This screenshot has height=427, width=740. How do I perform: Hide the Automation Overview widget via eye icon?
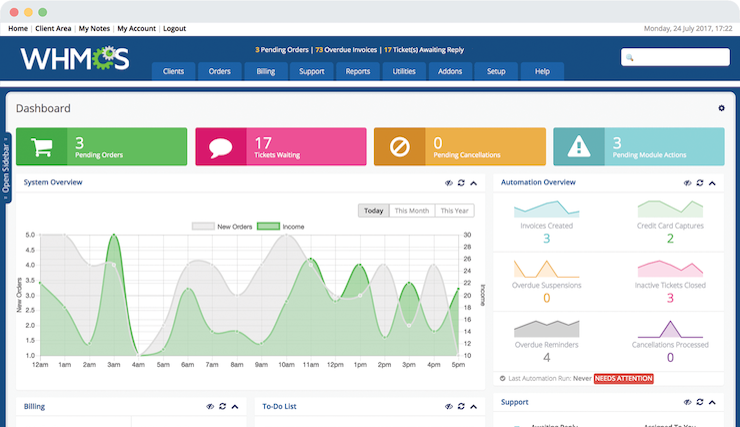coord(688,183)
